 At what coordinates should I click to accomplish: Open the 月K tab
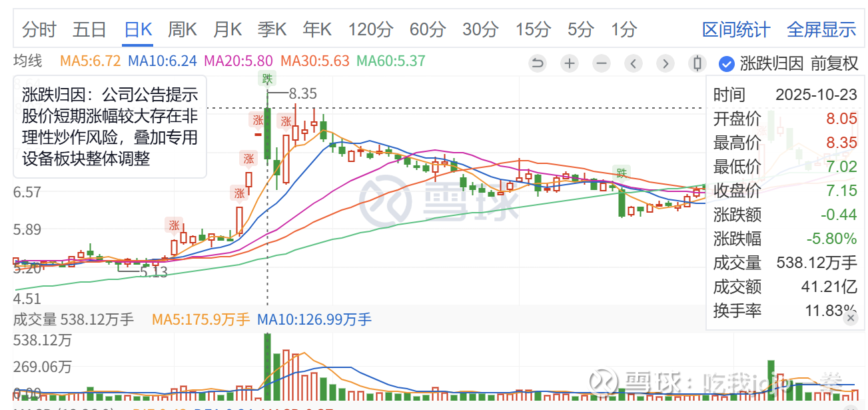click(227, 29)
